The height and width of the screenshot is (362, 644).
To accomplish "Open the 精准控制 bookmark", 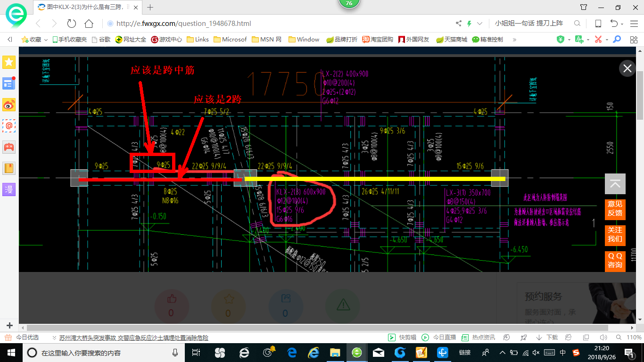I will click(x=487, y=40).
